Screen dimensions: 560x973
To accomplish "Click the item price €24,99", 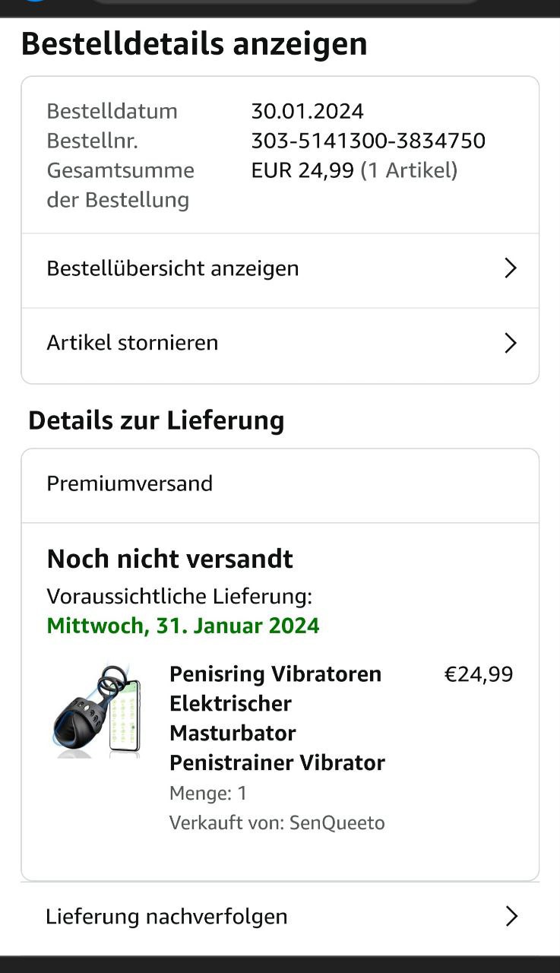I will [479, 674].
